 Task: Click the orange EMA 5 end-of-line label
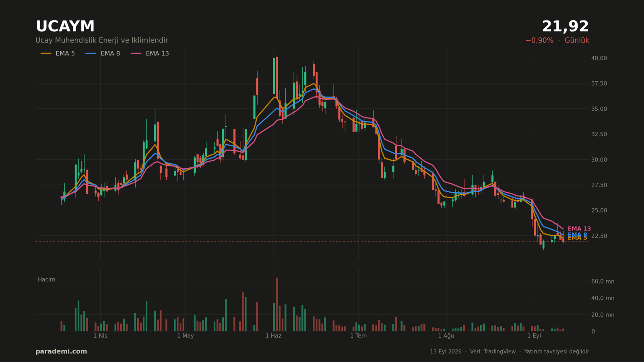(x=577, y=238)
